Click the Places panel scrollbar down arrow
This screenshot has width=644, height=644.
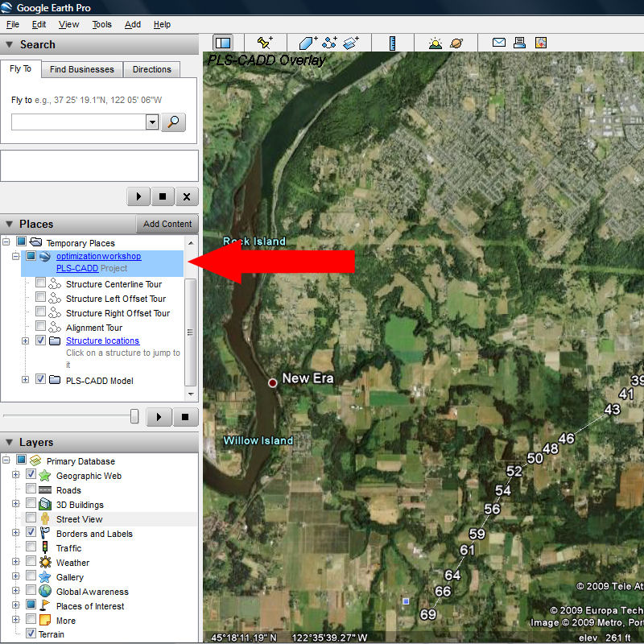point(191,394)
